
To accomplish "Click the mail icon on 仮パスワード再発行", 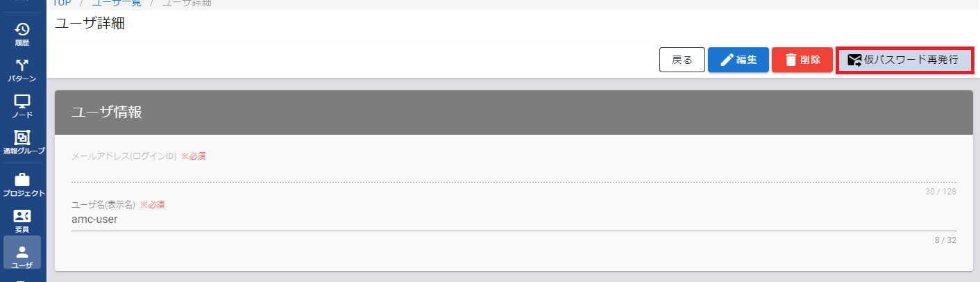I will [x=854, y=60].
